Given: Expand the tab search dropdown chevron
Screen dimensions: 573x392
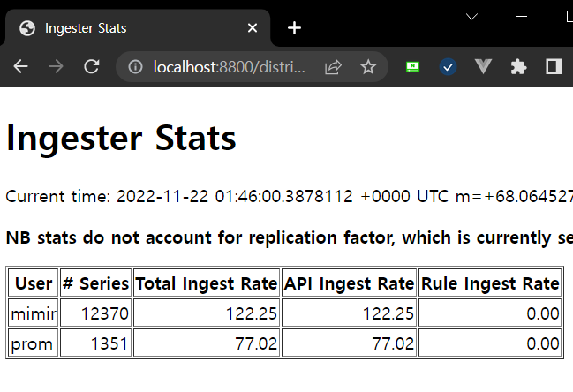Looking at the screenshot, I should click(x=471, y=17).
